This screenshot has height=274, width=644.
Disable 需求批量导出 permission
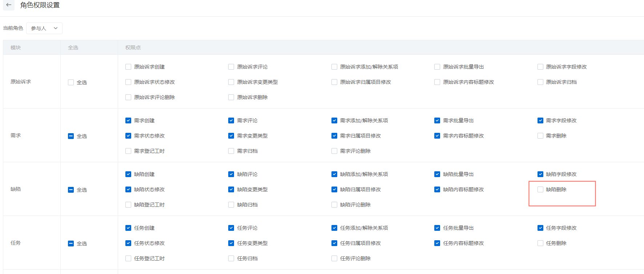[437, 120]
